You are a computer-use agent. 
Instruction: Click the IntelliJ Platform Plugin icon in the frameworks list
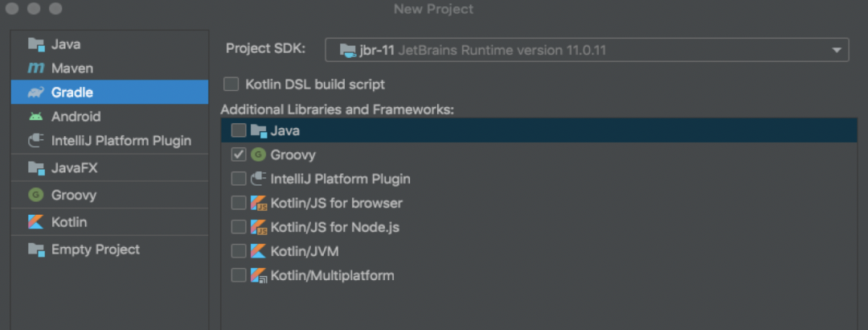[259, 179]
